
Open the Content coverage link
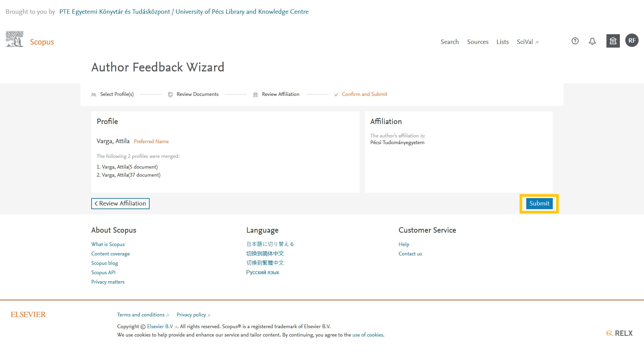110,254
